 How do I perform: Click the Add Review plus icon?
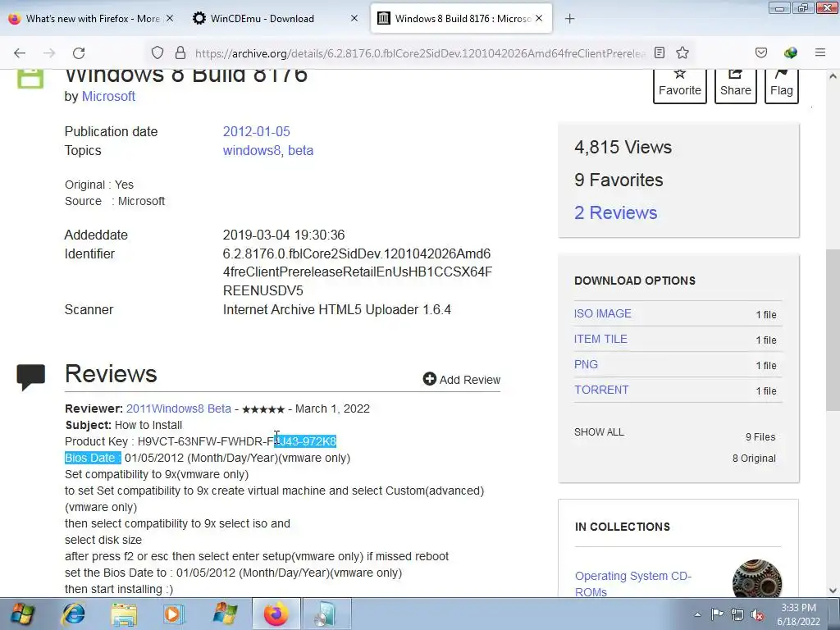(x=429, y=379)
